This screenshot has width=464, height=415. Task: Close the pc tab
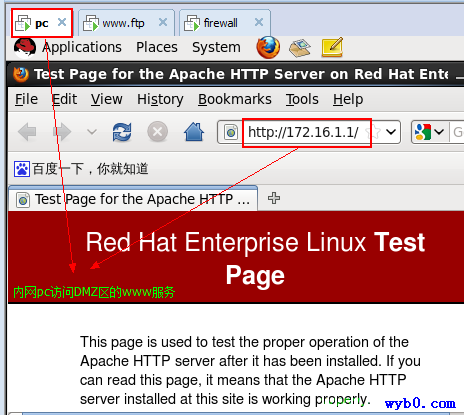click(62, 22)
